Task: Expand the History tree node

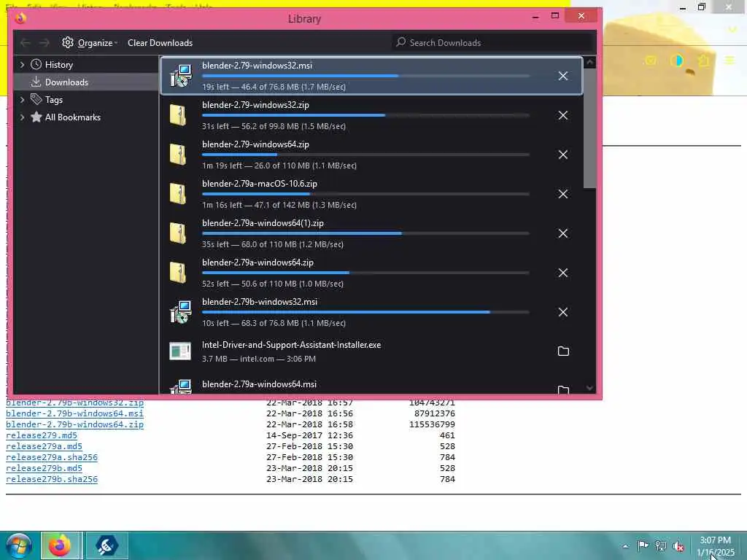Action: point(22,64)
